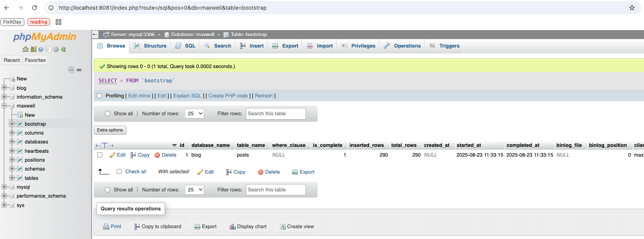Select the blog row checkbox
This screenshot has height=239, width=644.
pyautogui.click(x=100, y=155)
